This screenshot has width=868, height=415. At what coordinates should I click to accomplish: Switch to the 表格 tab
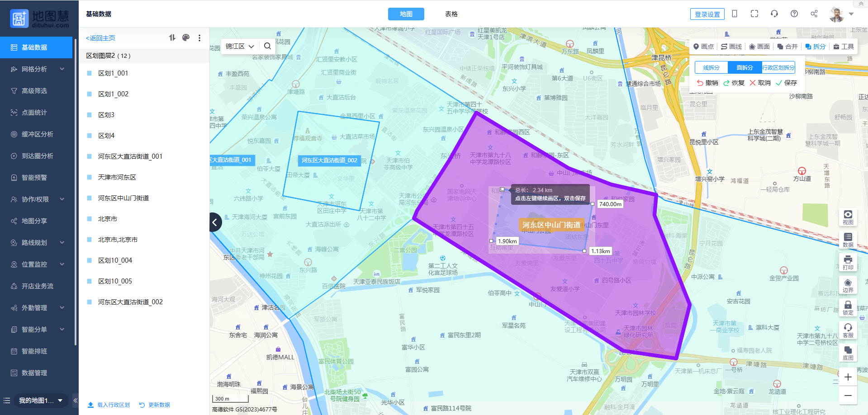pyautogui.click(x=451, y=14)
